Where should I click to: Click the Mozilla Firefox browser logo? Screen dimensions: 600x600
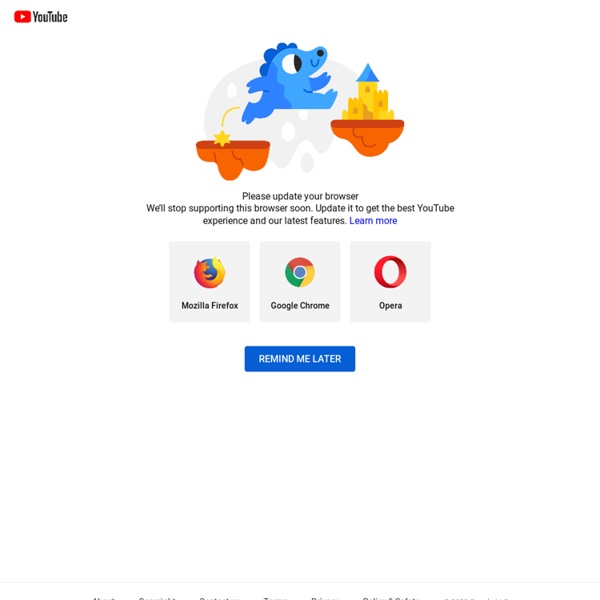point(209,272)
